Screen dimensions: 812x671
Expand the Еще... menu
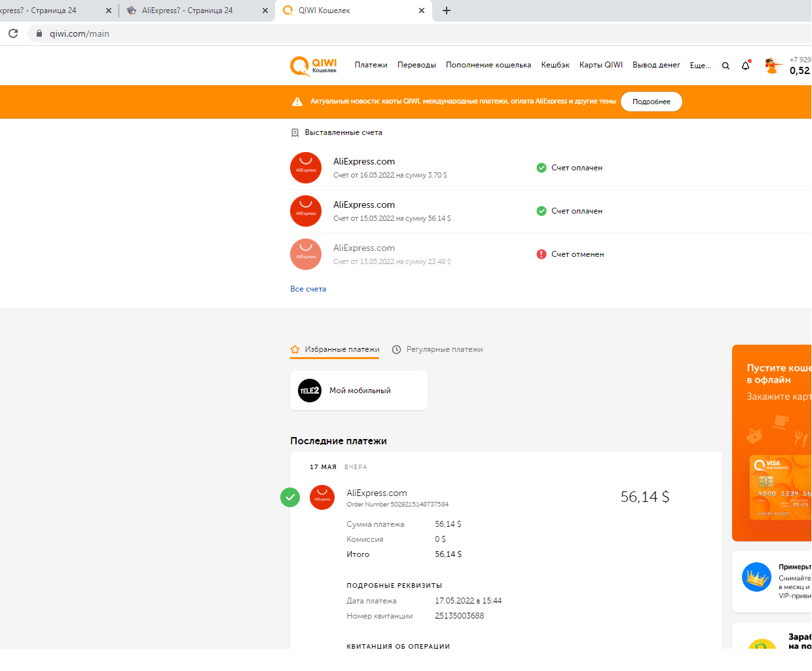[x=701, y=66]
